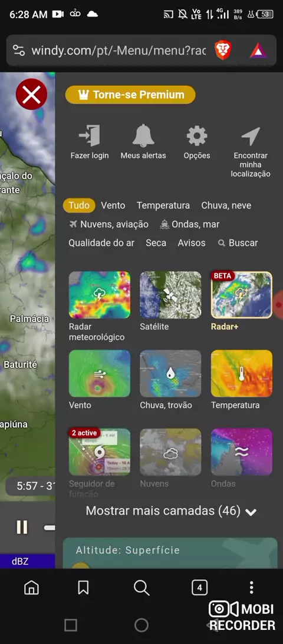This screenshot has height=644, width=283.
Task: Open the tabs counter showing 4
Action: coord(199,587)
